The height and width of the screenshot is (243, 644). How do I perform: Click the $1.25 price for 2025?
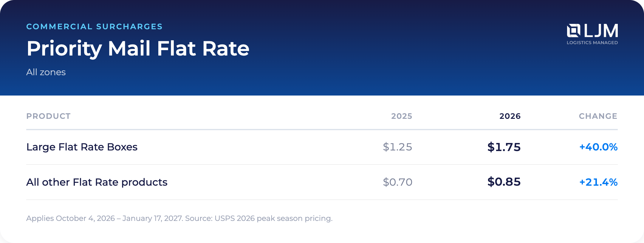click(x=397, y=147)
